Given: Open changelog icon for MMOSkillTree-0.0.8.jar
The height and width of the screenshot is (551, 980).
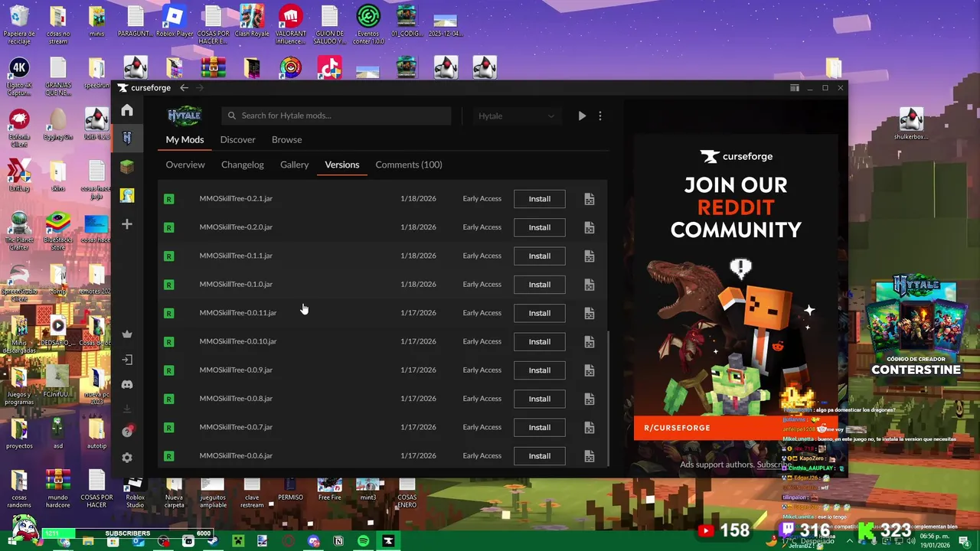Looking at the screenshot, I should click(590, 399).
